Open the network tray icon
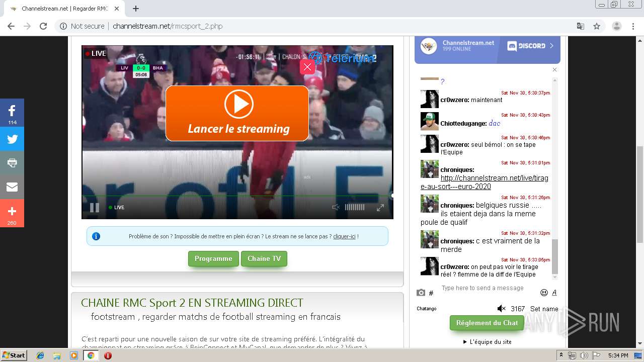644x362 pixels. [572, 355]
